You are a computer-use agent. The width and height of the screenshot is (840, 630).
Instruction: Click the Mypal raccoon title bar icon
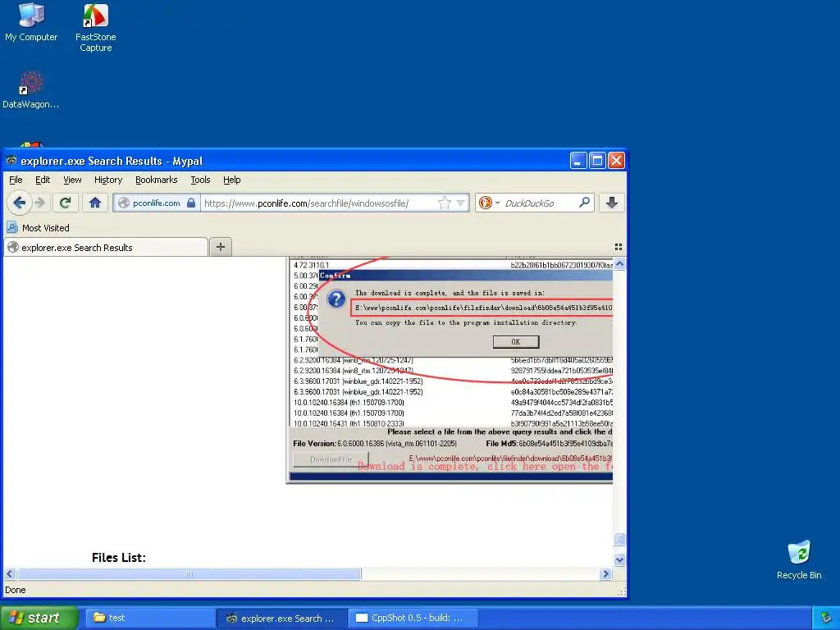11,160
